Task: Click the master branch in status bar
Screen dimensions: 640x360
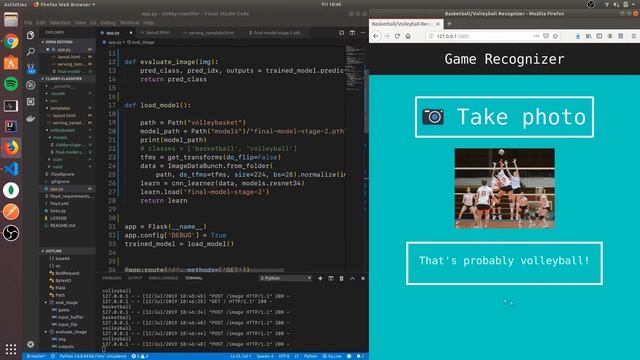Action: pyautogui.click(x=36, y=356)
